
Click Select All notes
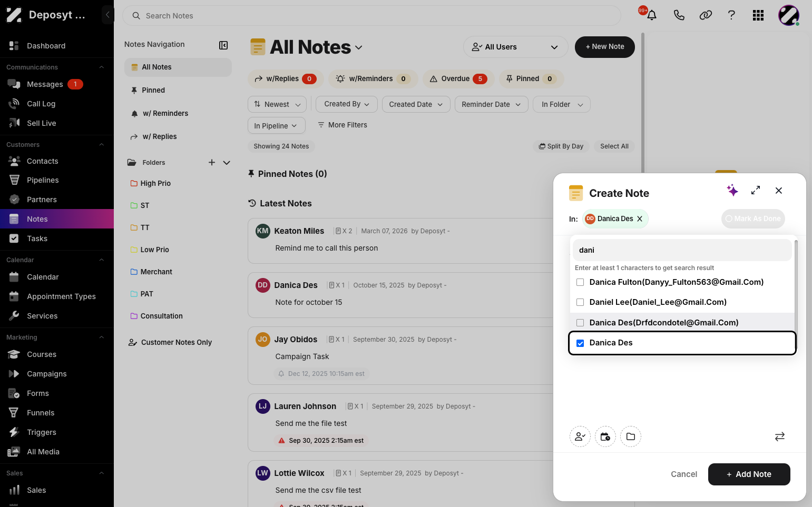click(x=614, y=146)
